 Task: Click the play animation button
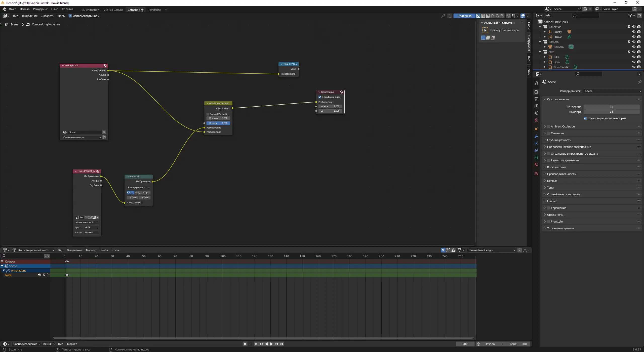[x=271, y=344]
